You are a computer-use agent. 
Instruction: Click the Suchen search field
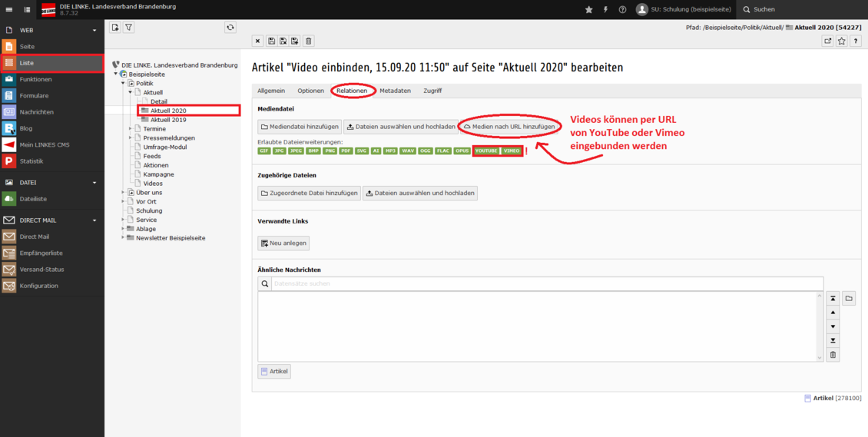pyautogui.click(x=803, y=9)
